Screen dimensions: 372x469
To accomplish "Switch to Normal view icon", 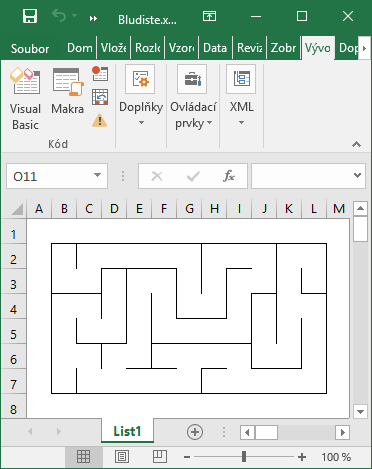I will click(x=83, y=456).
